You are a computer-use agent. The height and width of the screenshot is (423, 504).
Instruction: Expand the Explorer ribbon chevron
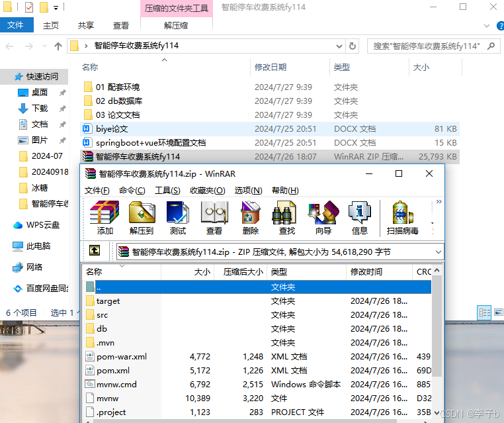click(487, 26)
